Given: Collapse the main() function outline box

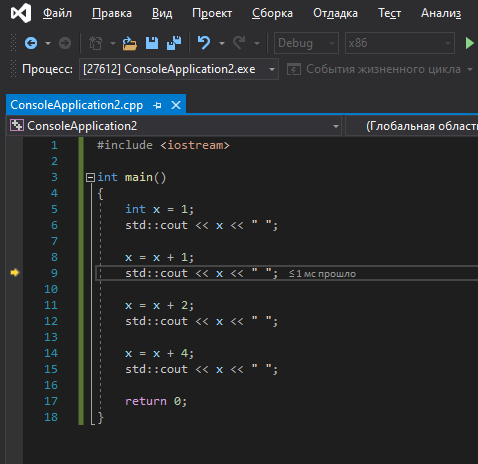Looking at the screenshot, I should pos(90,177).
